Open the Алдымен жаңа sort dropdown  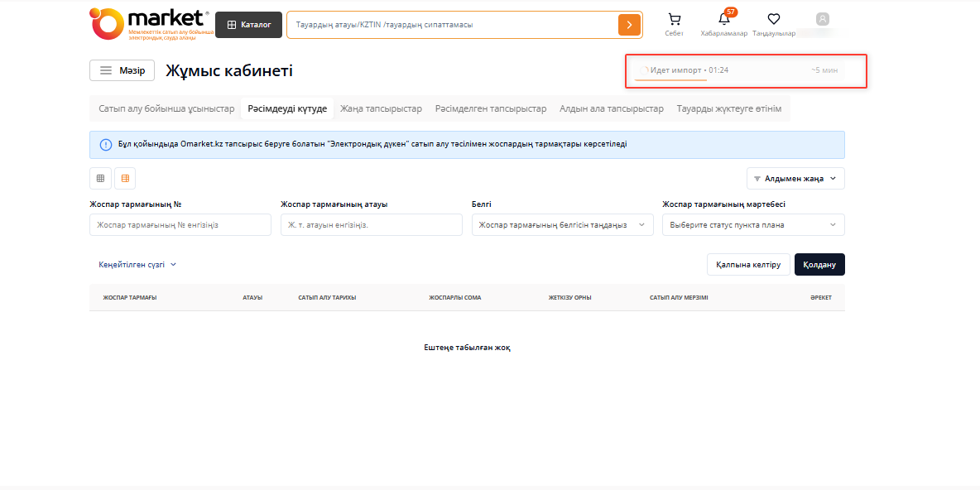(x=795, y=178)
